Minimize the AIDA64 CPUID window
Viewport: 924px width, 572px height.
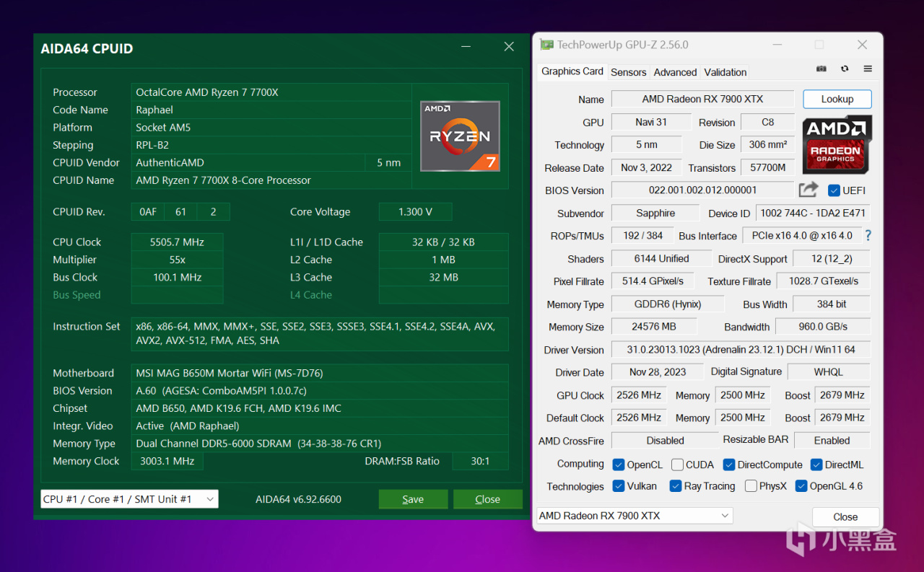pos(467,47)
